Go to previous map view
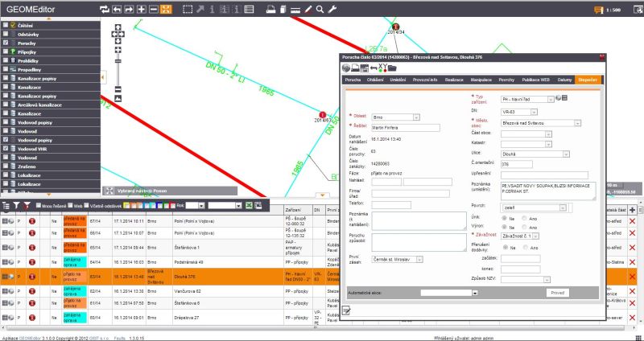The height and width of the screenshot is (341, 644). tap(117, 9)
